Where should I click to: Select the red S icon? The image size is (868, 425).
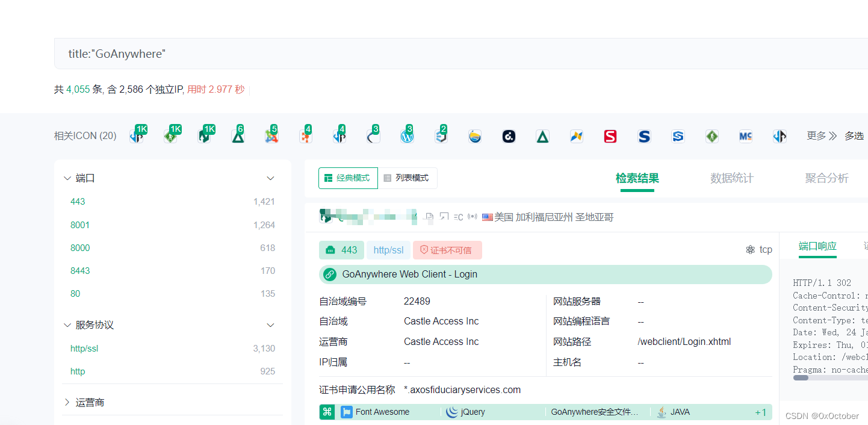tap(610, 137)
